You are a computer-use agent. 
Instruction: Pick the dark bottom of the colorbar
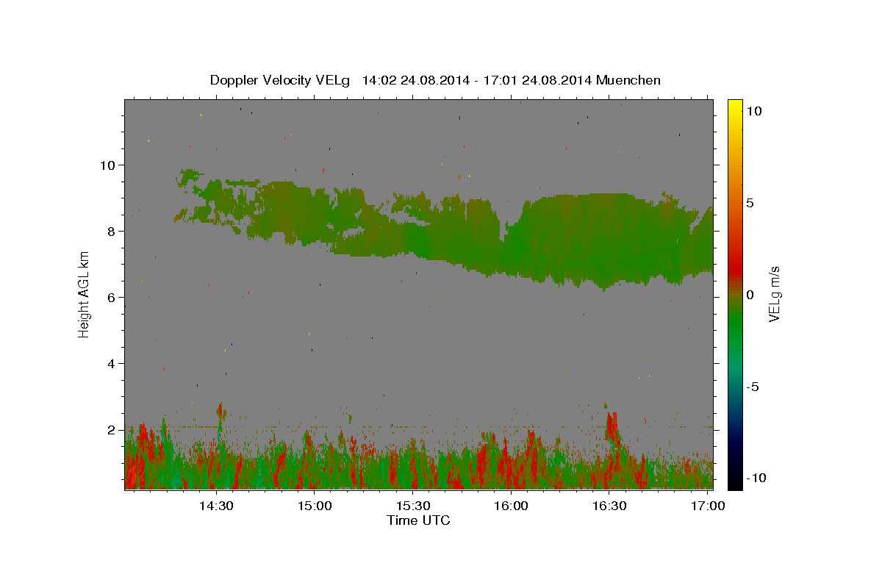click(734, 481)
